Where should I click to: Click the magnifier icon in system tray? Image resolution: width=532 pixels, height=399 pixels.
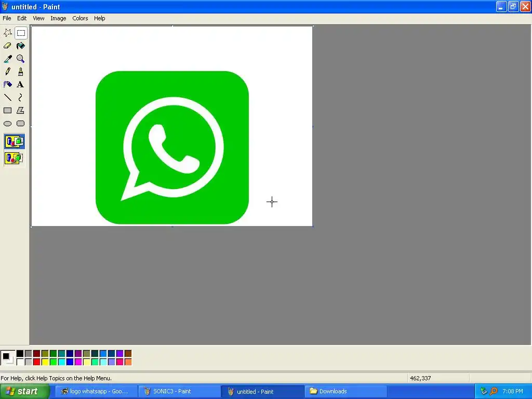coord(494,391)
